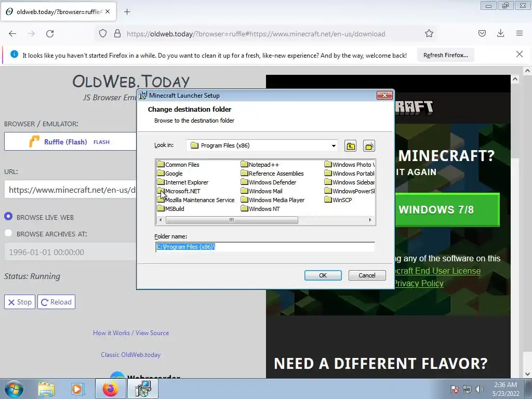The height and width of the screenshot is (399, 532).
Task: Select the Internet Explorer folder
Action: 183,182
